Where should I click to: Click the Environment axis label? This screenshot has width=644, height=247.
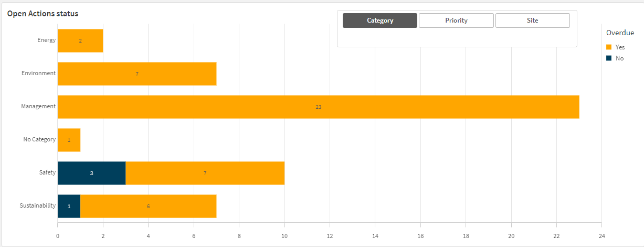tap(38, 73)
